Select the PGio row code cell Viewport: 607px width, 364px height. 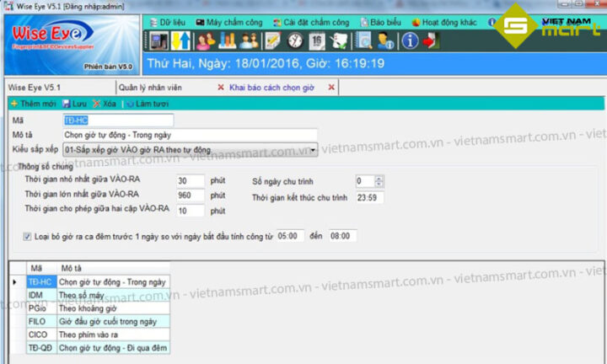coord(42,308)
